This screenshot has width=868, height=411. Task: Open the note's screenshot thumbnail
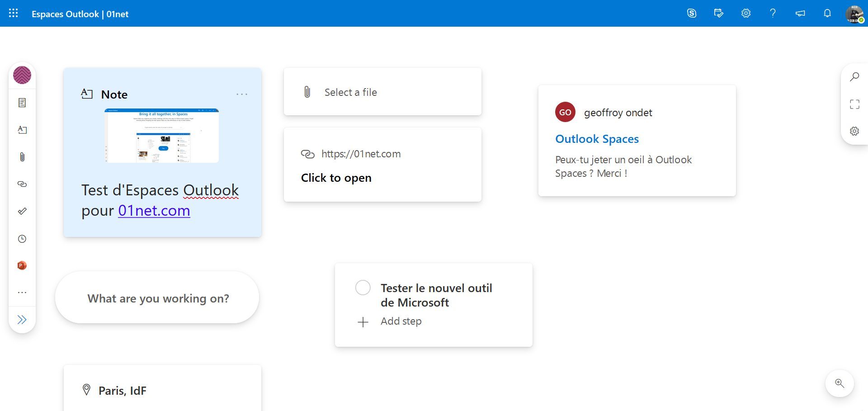coord(161,136)
